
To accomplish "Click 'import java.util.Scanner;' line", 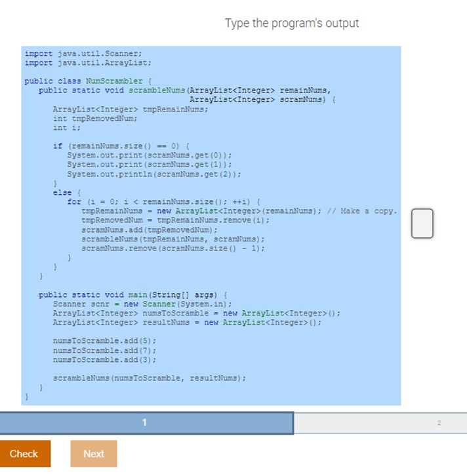I will click(x=83, y=53).
